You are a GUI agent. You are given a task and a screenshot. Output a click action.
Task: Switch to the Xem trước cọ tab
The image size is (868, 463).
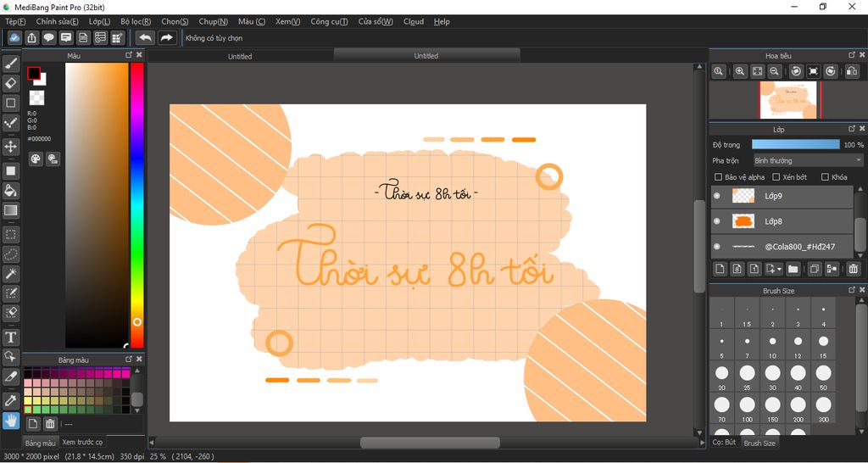[x=82, y=443]
